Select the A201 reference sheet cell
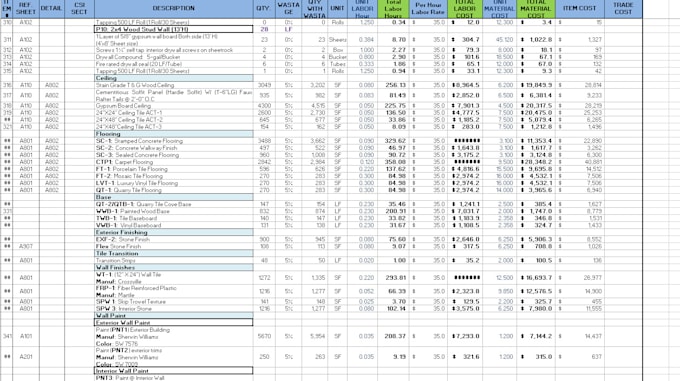The width and height of the screenshot is (680, 381). (x=26, y=357)
